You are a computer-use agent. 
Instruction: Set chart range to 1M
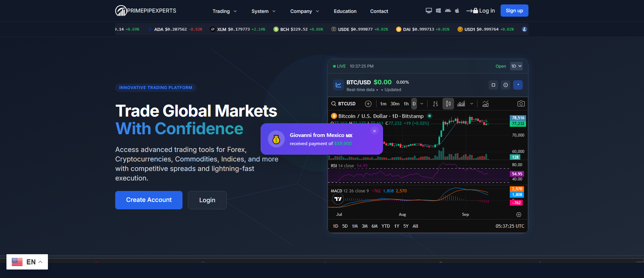click(355, 226)
